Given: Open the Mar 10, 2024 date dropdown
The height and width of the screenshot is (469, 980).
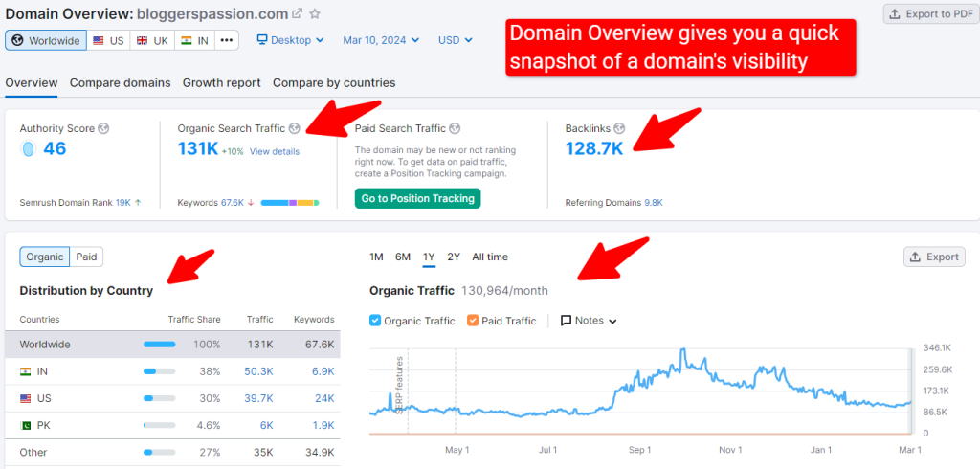Looking at the screenshot, I should point(381,40).
